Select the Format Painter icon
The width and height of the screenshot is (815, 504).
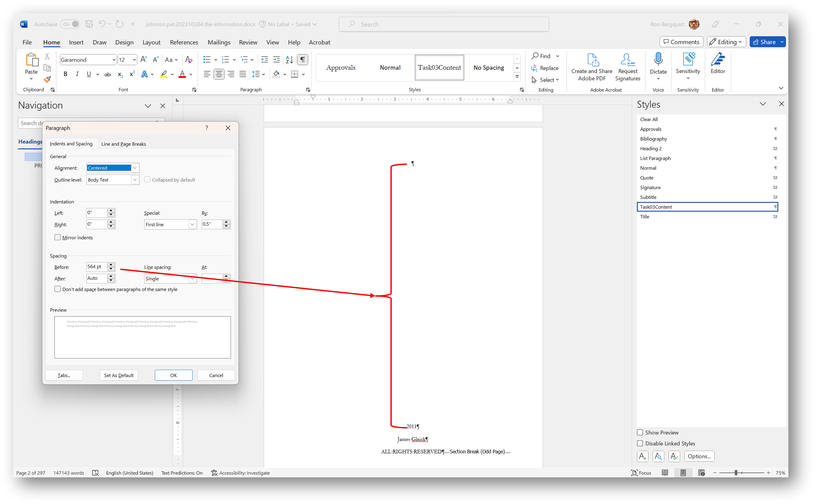[47, 79]
